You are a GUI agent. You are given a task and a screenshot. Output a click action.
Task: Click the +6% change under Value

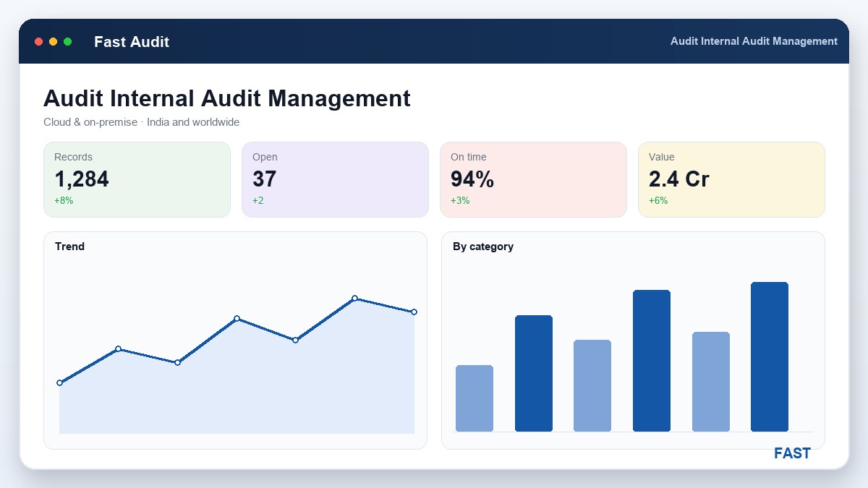point(658,200)
